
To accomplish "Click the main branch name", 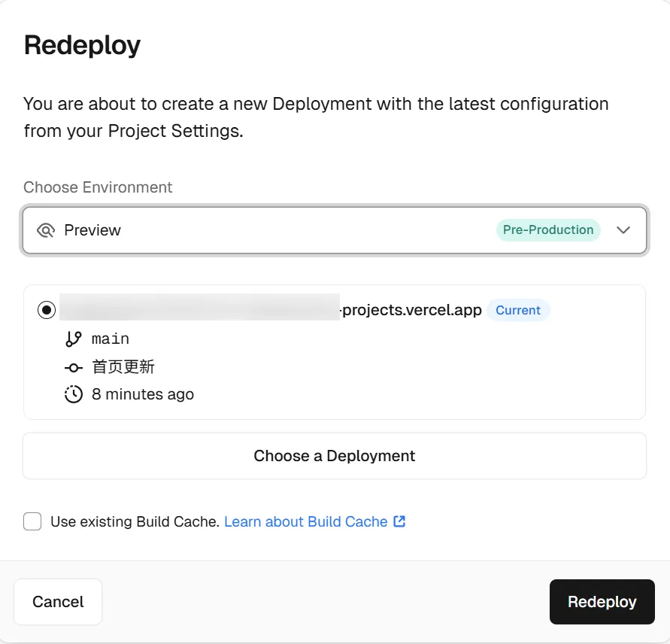I will point(111,339).
